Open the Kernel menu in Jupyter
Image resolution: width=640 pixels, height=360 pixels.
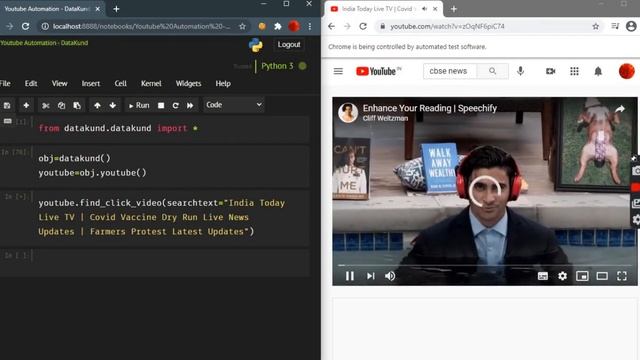(x=151, y=83)
